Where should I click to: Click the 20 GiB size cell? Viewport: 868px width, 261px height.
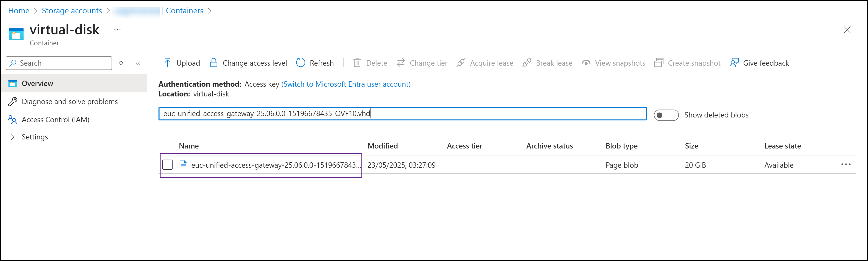(x=695, y=165)
